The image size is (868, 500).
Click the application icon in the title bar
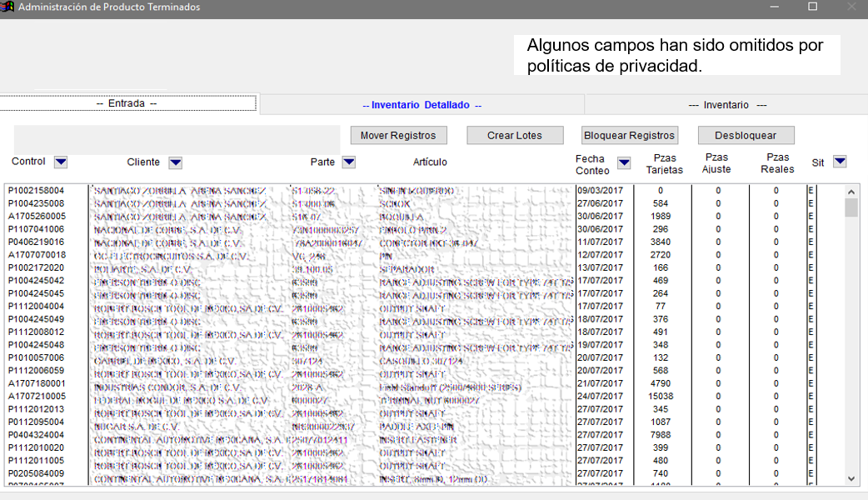click(8, 7)
